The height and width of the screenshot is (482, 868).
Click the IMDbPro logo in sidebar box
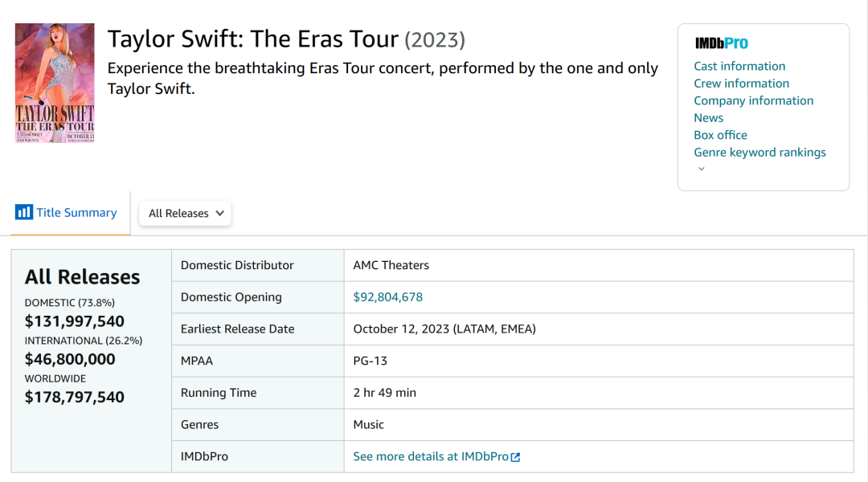click(721, 43)
